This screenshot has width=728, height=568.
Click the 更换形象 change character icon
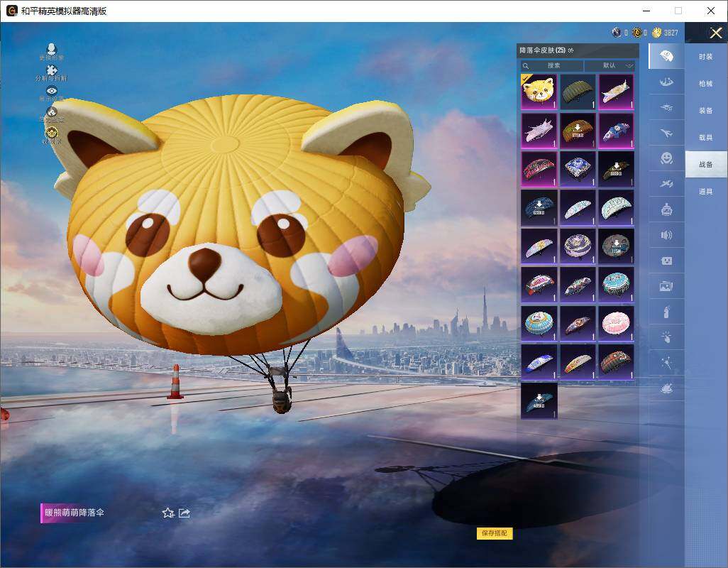coord(52,48)
